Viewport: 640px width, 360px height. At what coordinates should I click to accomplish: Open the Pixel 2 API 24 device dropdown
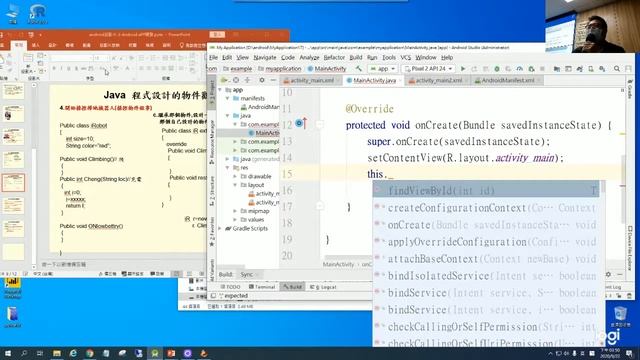[x=428, y=69]
